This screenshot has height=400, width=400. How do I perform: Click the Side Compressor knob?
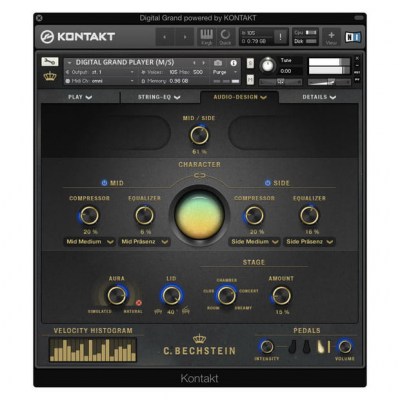coord(254,215)
